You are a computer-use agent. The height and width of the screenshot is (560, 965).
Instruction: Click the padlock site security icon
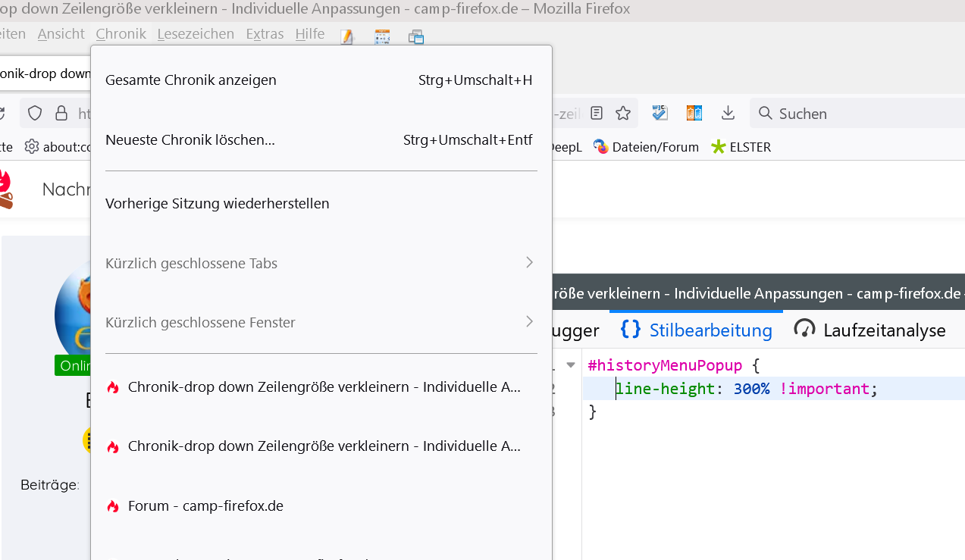click(x=61, y=114)
